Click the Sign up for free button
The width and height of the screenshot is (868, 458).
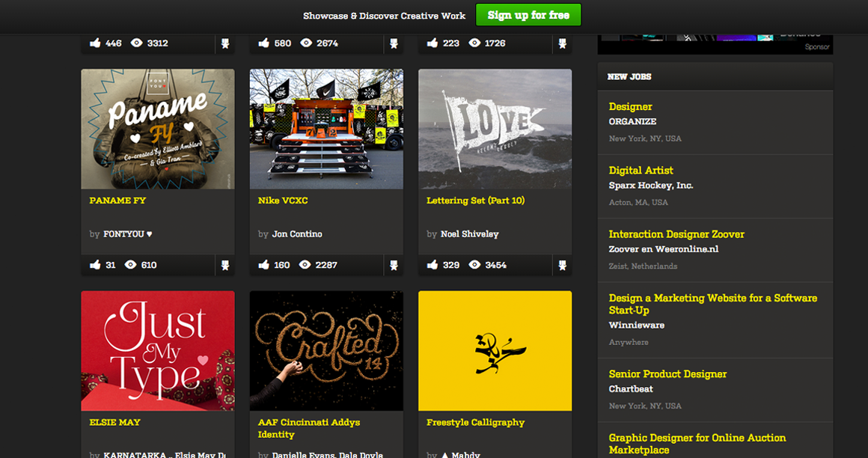[528, 14]
